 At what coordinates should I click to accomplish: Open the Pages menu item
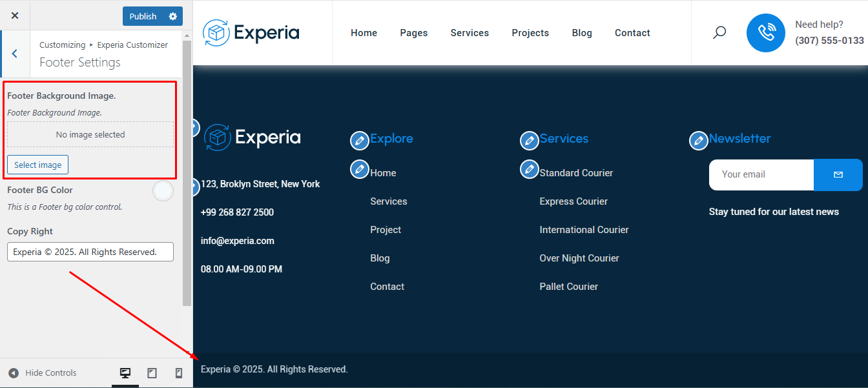[414, 33]
